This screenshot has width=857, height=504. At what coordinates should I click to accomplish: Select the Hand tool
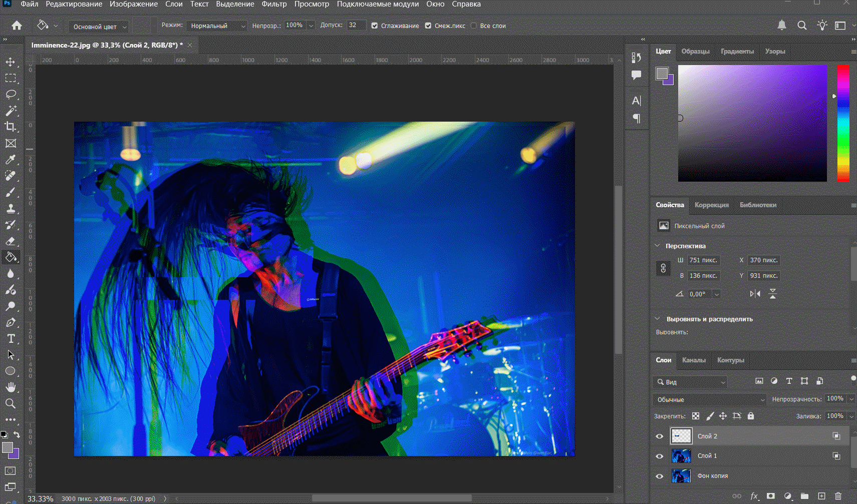[x=11, y=387]
